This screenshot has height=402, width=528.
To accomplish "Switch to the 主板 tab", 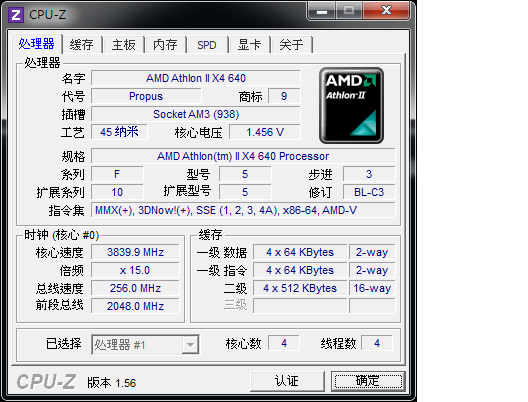I will (124, 44).
